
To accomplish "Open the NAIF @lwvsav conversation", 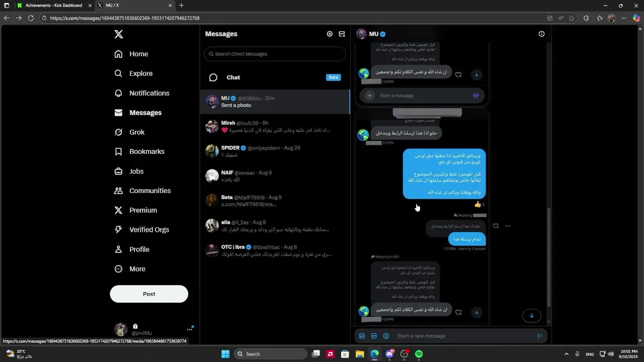I will [x=275, y=176].
